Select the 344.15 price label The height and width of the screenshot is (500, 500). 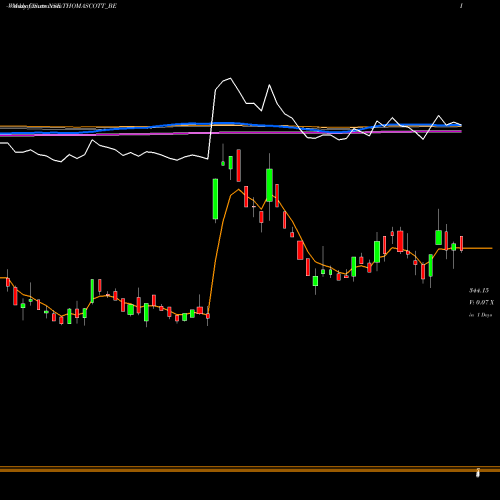tap(479, 290)
